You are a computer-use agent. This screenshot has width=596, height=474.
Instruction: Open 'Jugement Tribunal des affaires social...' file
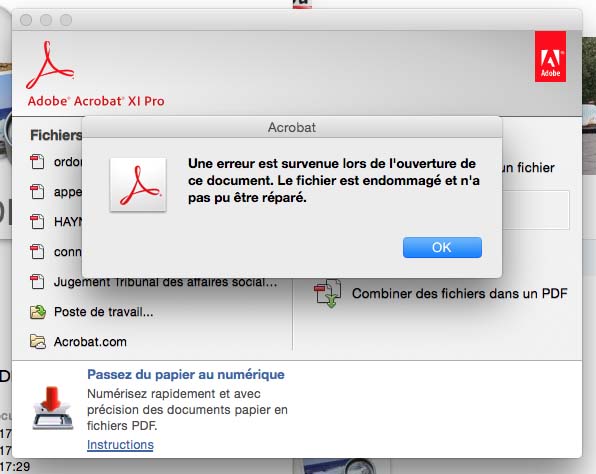pos(165,282)
